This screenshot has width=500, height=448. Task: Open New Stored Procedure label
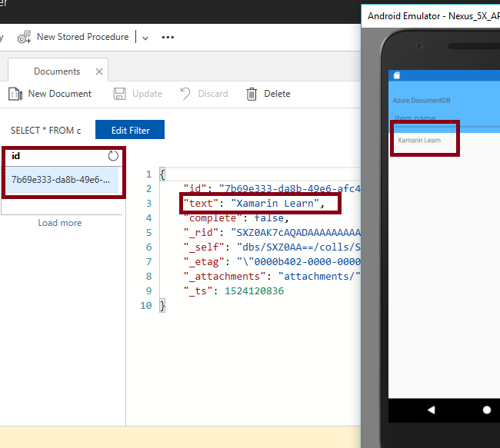[82, 37]
